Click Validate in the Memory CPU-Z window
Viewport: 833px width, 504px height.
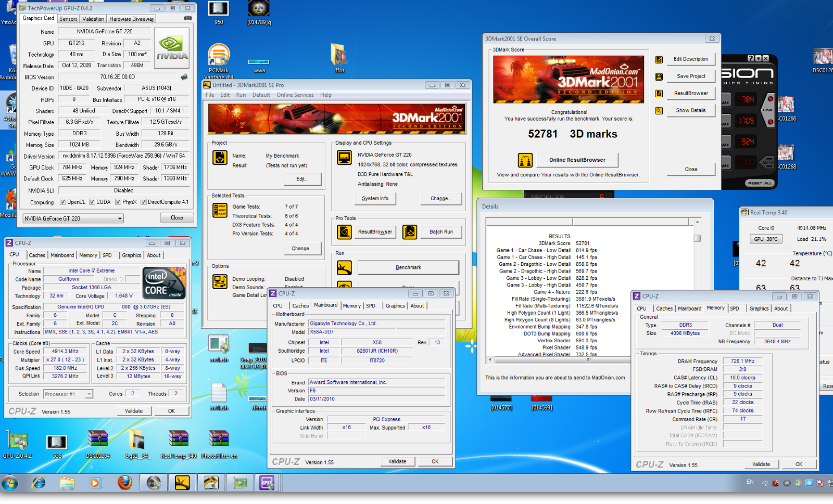click(x=761, y=464)
